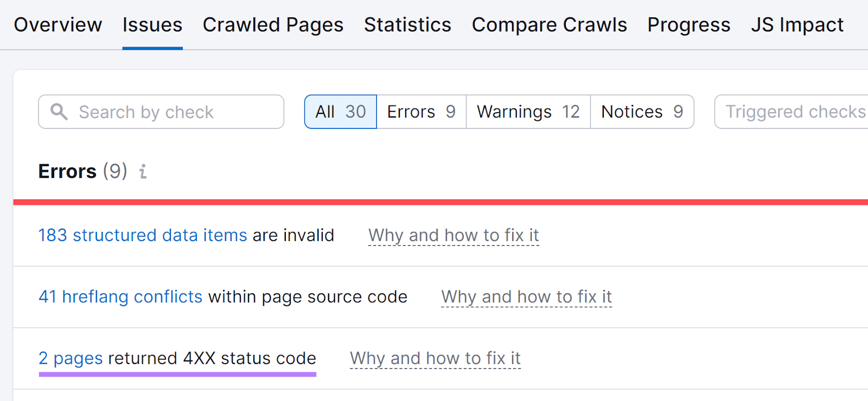Open fix help for hreflang conflicts

pos(526,297)
